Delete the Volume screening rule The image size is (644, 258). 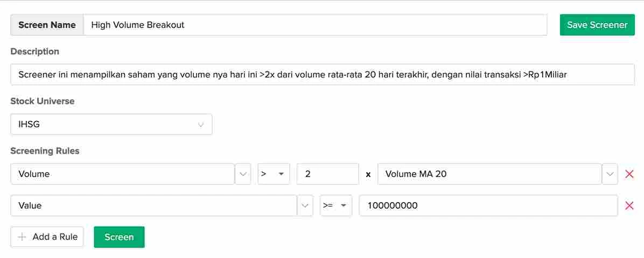coord(628,174)
